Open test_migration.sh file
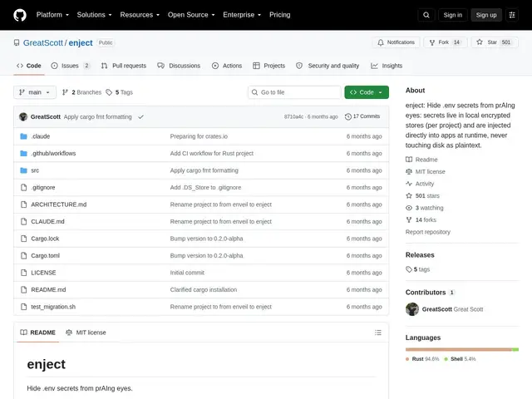 (53, 307)
